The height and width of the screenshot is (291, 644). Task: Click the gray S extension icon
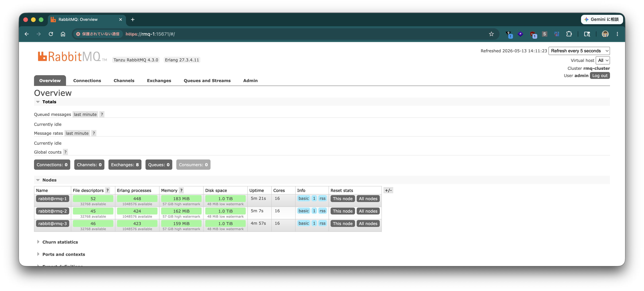(x=544, y=34)
